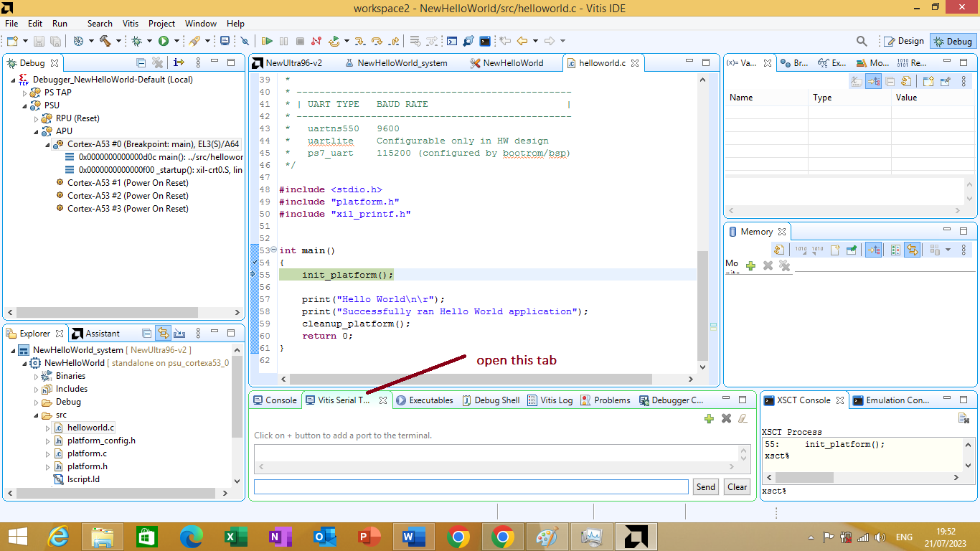
Task: Click the Send button
Action: (706, 486)
